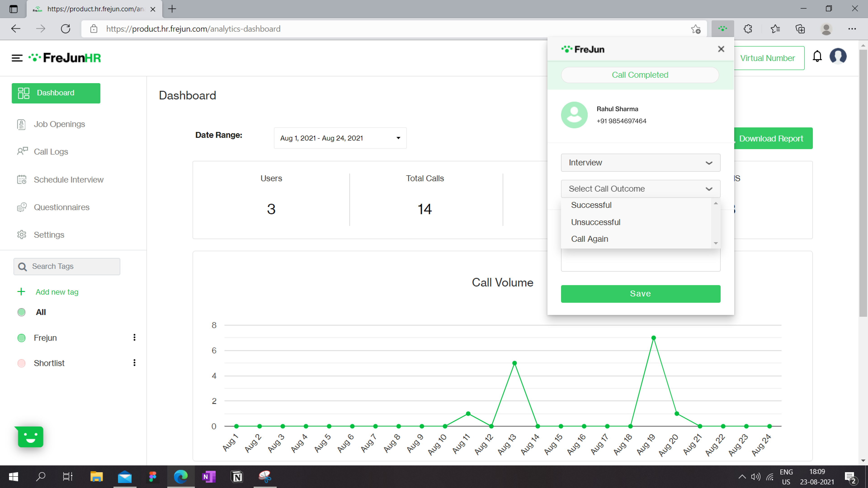
Task: Choose Unsuccessful call outcome option
Action: point(595,222)
